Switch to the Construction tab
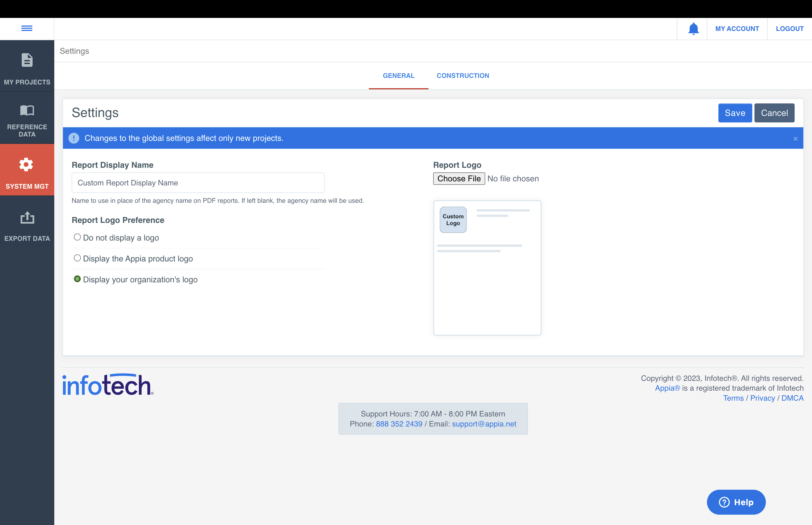The height and width of the screenshot is (525, 812). click(462, 76)
